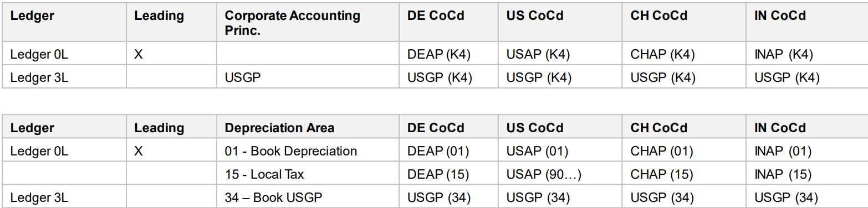Click the DEAP (15) cell

coord(438,174)
